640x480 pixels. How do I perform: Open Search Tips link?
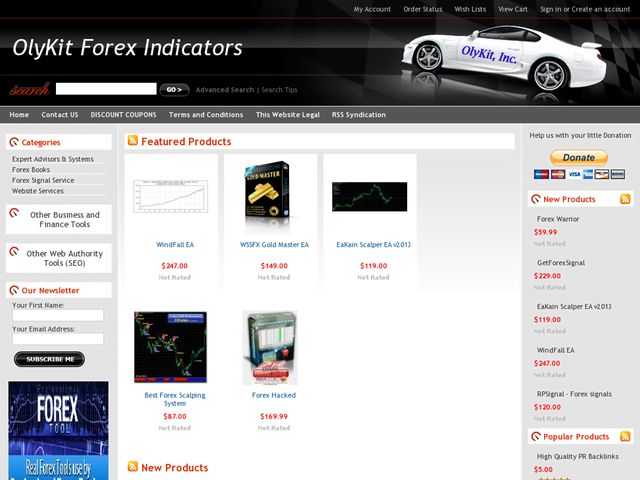point(279,90)
